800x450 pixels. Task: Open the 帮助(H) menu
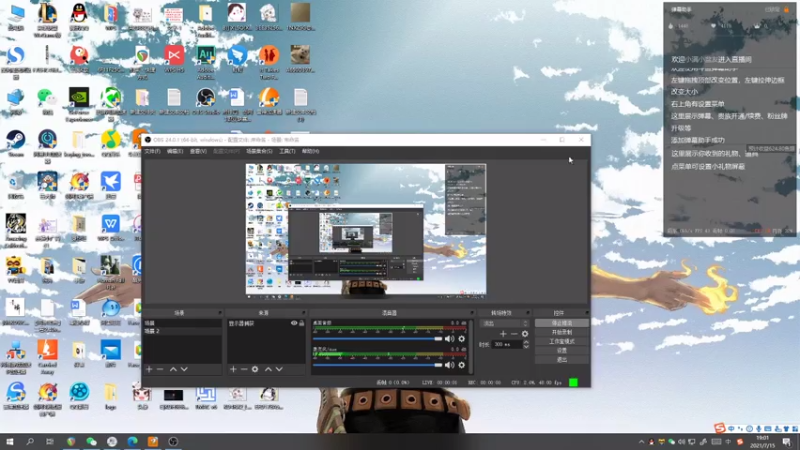[x=310, y=151]
